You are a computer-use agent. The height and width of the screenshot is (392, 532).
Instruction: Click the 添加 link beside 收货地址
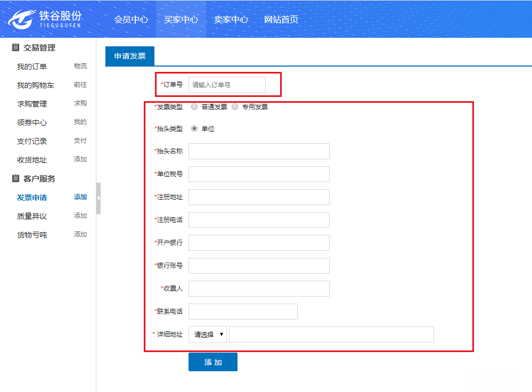[80, 159]
